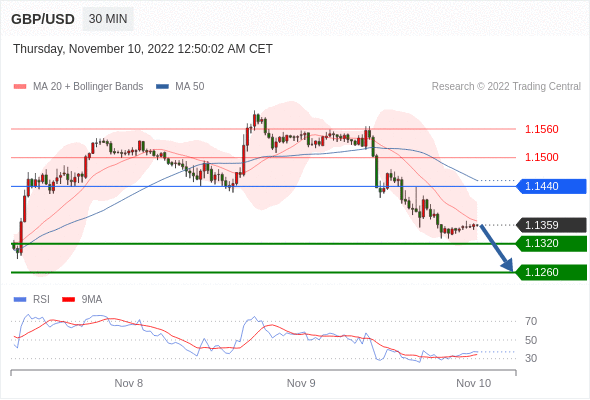This screenshot has width=590, height=400.
Task: Click the RSI legend label
Action: pos(41,300)
